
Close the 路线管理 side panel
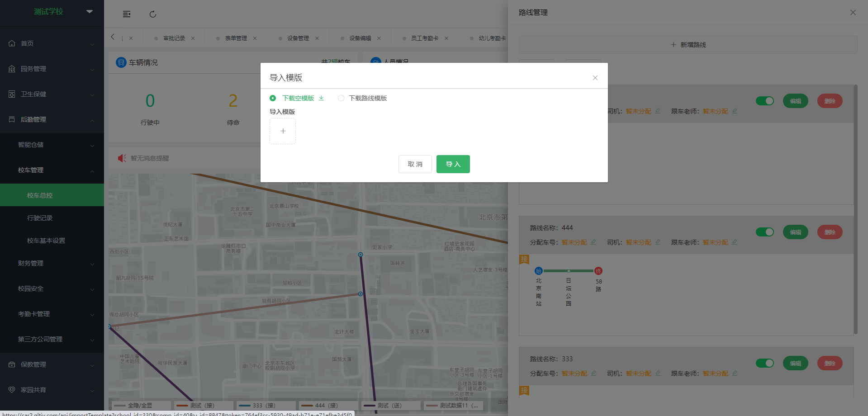click(x=853, y=13)
